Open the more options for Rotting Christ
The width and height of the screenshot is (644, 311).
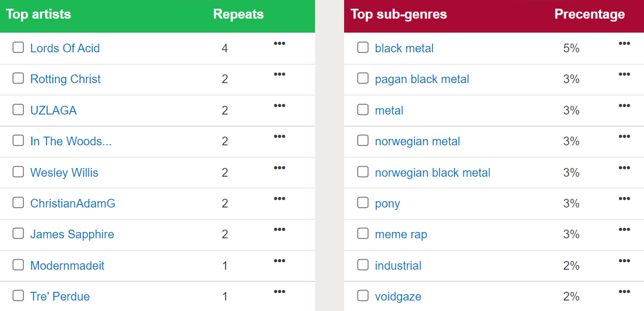coord(279,74)
